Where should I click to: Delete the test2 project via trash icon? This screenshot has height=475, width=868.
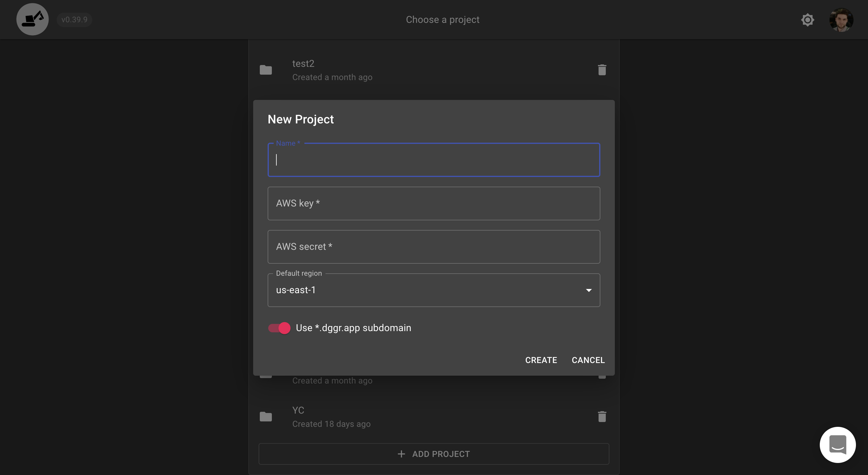(602, 70)
